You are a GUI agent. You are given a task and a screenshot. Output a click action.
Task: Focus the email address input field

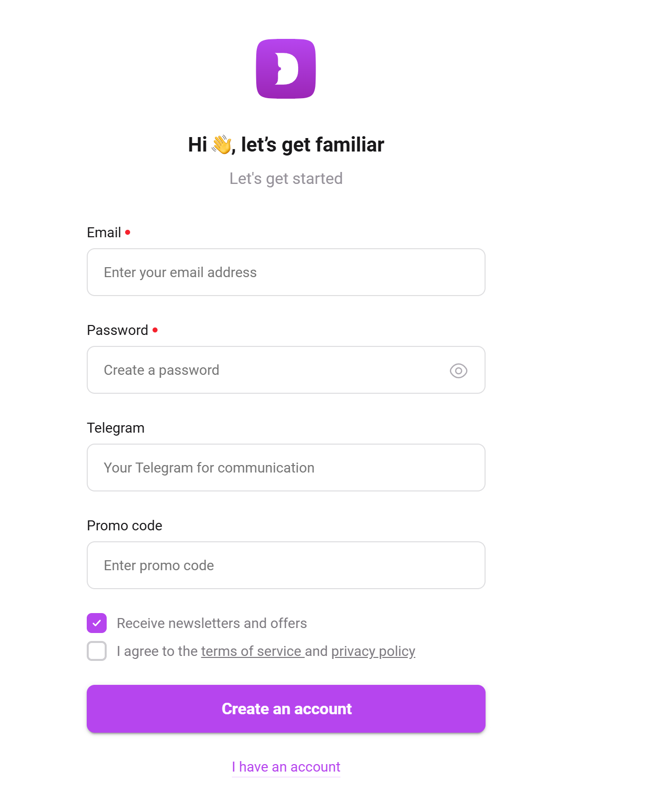(x=286, y=272)
